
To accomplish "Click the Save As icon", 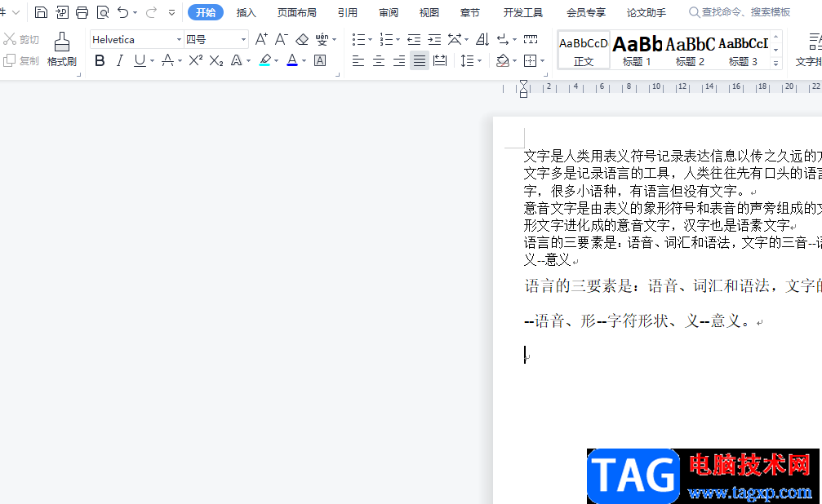I will coord(62,12).
